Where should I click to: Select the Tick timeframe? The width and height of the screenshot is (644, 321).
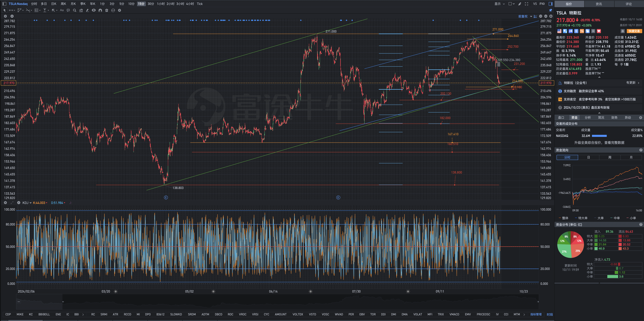[x=200, y=4]
